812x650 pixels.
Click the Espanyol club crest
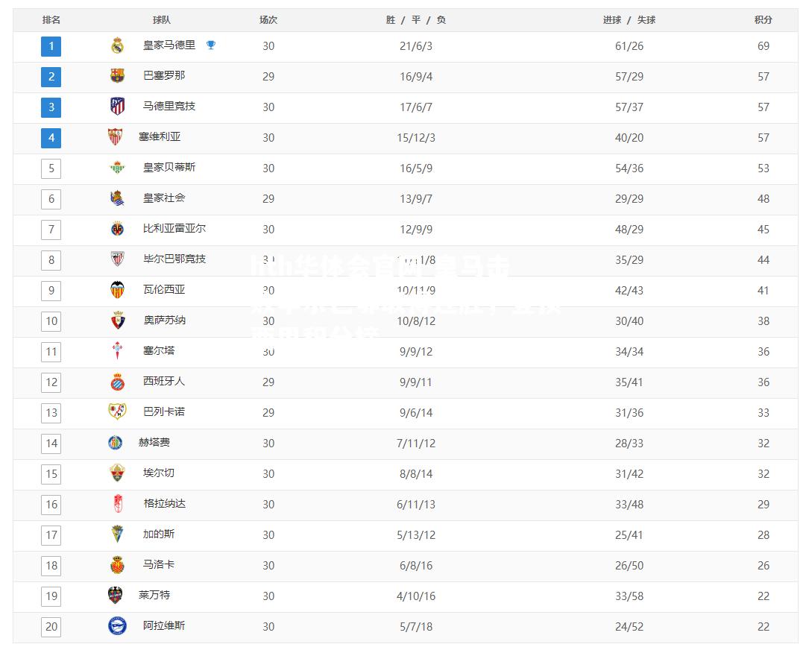[118, 382]
